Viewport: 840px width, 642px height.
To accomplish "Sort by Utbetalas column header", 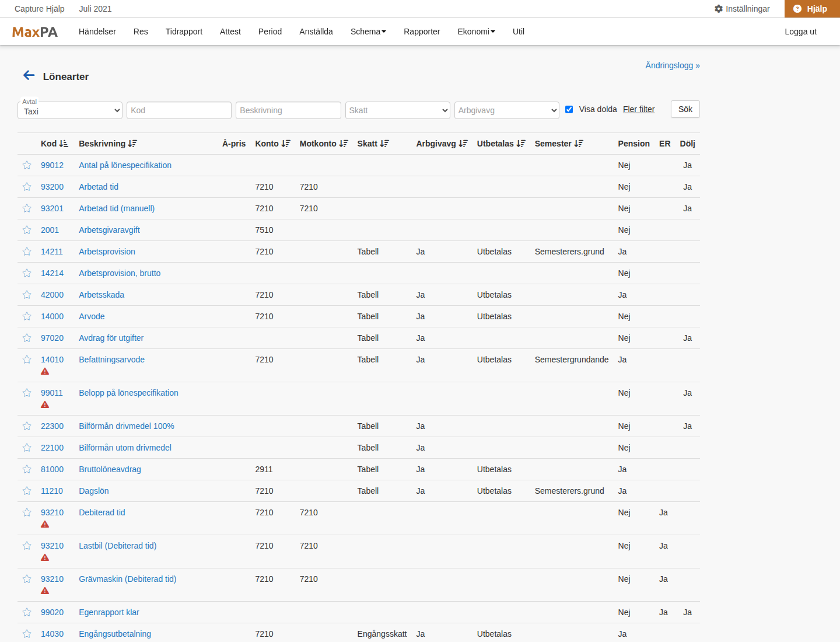I will click(x=501, y=144).
